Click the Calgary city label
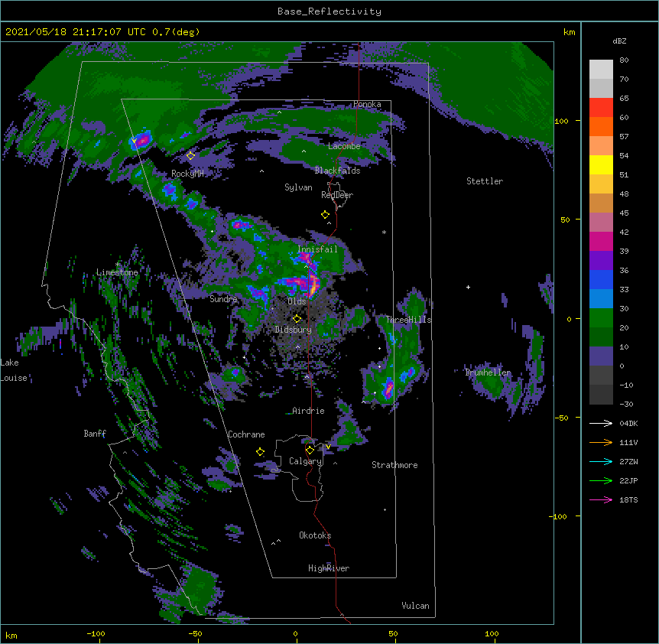This screenshot has width=659, height=644. 306,461
